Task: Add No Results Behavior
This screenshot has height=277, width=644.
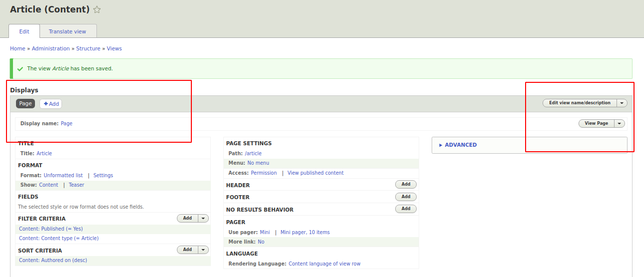Action: (406, 209)
